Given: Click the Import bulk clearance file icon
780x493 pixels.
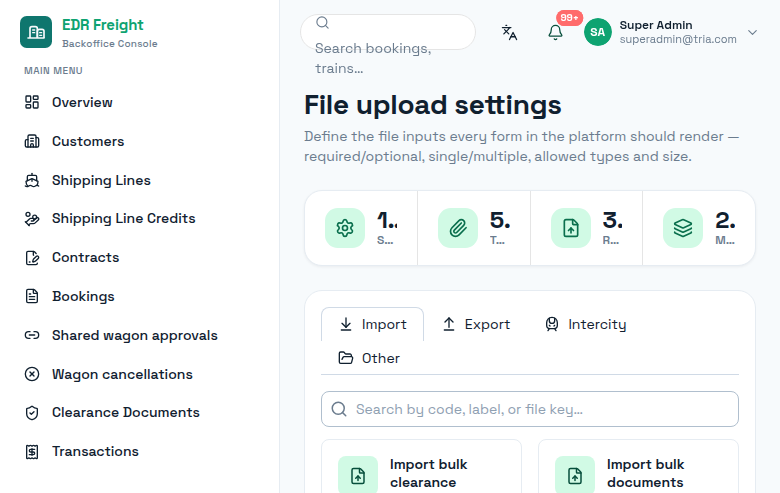Looking at the screenshot, I should tap(358, 475).
